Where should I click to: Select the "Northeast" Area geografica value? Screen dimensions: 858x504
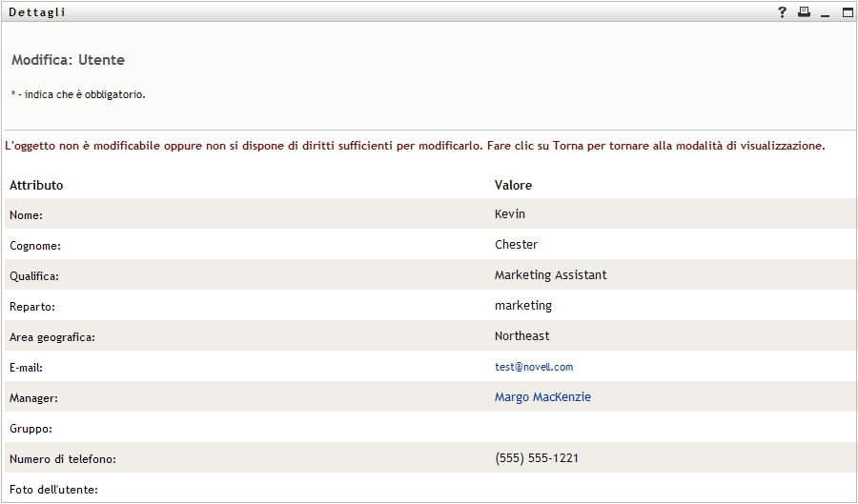(521, 336)
